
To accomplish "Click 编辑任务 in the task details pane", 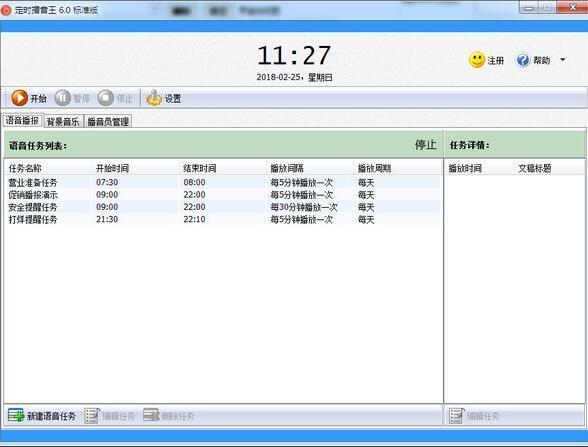I will coord(475,416).
